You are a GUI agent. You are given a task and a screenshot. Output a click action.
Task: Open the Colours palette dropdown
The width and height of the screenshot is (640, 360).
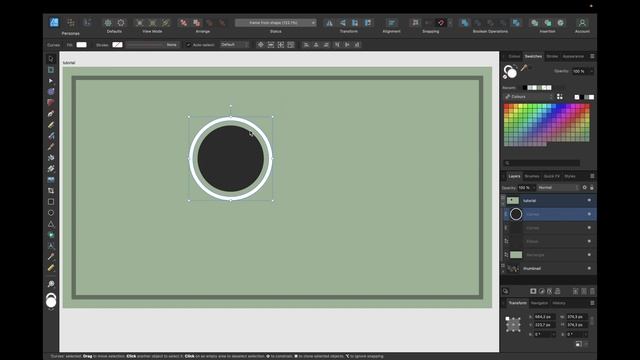pyautogui.click(x=528, y=97)
